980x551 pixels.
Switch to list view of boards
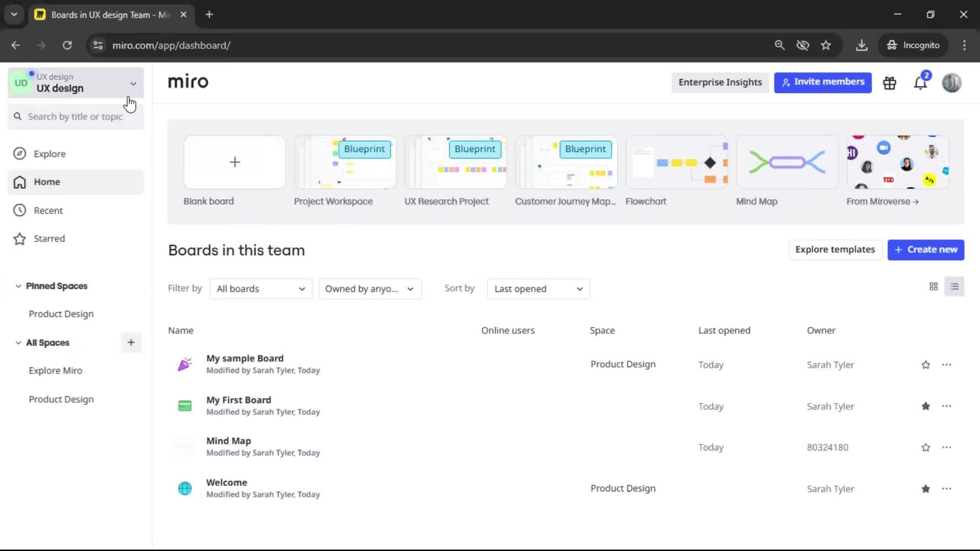[954, 287]
